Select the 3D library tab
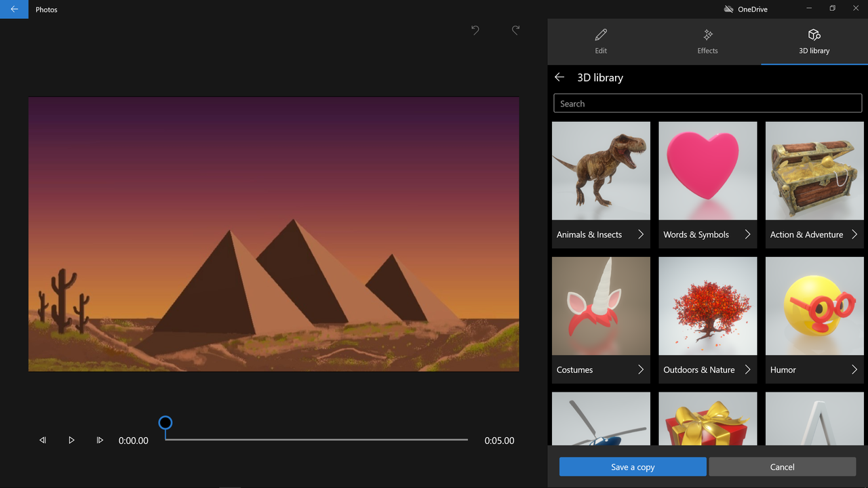 (x=814, y=41)
